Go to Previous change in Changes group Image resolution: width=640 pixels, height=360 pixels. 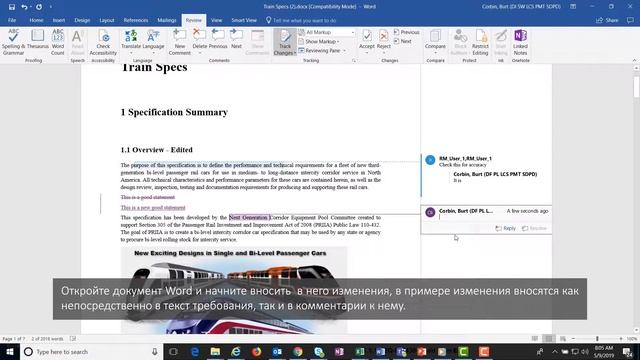[x=406, y=32]
